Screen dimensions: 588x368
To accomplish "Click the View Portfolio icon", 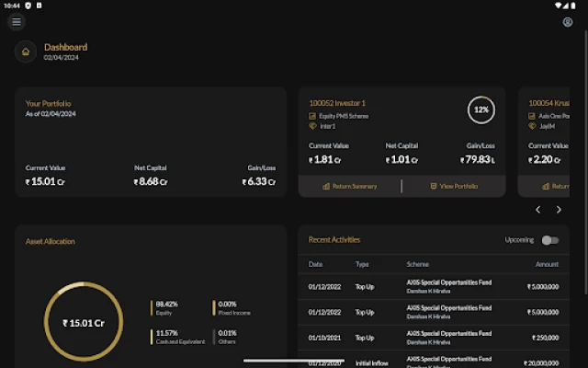I will coord(434,186).
